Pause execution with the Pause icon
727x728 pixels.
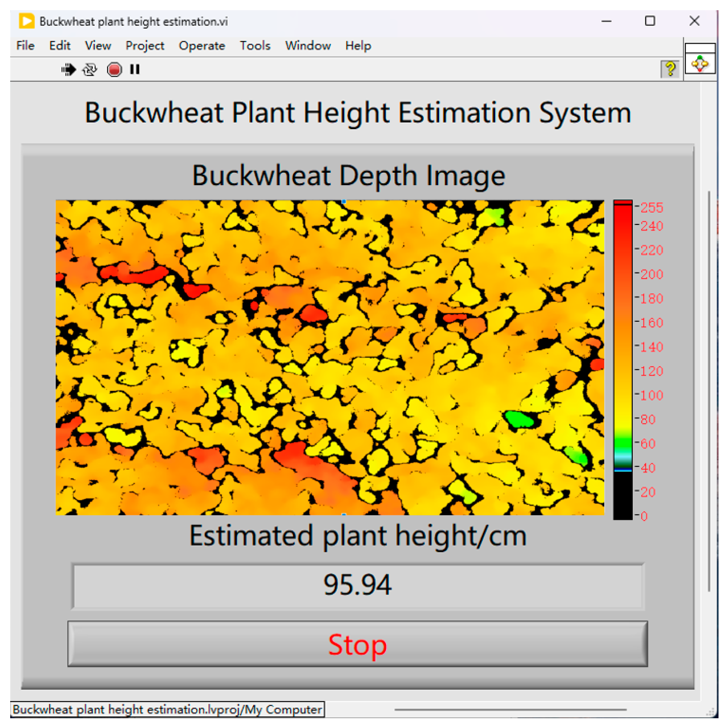135,69
